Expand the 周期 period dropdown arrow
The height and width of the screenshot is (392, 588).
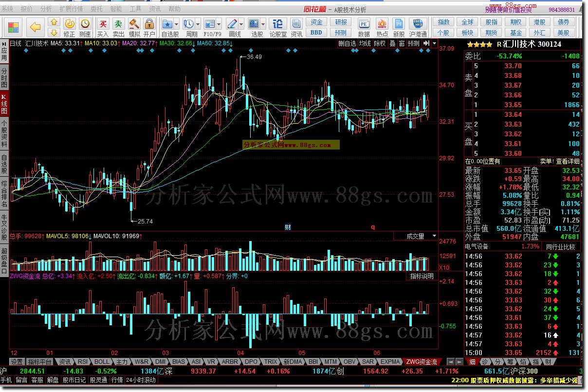coord(198,24)
